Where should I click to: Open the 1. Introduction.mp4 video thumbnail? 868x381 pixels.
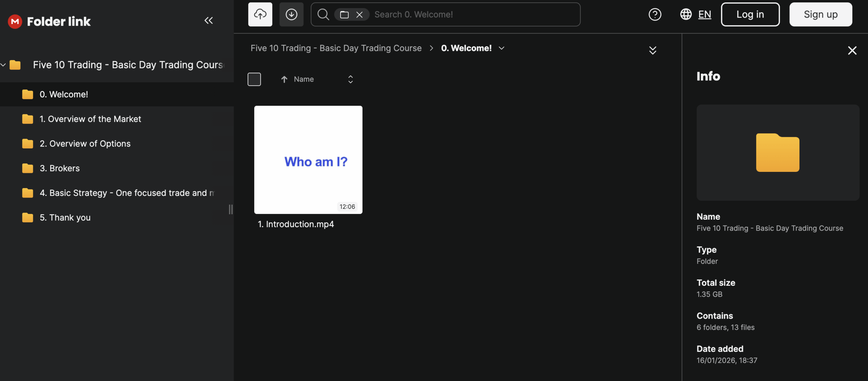tap(308, 160)
